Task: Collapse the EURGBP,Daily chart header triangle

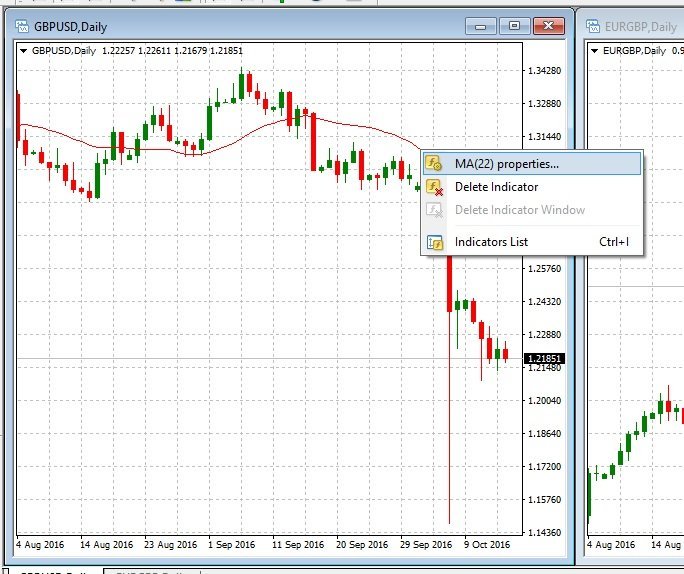Action: (x=594, y=51)
